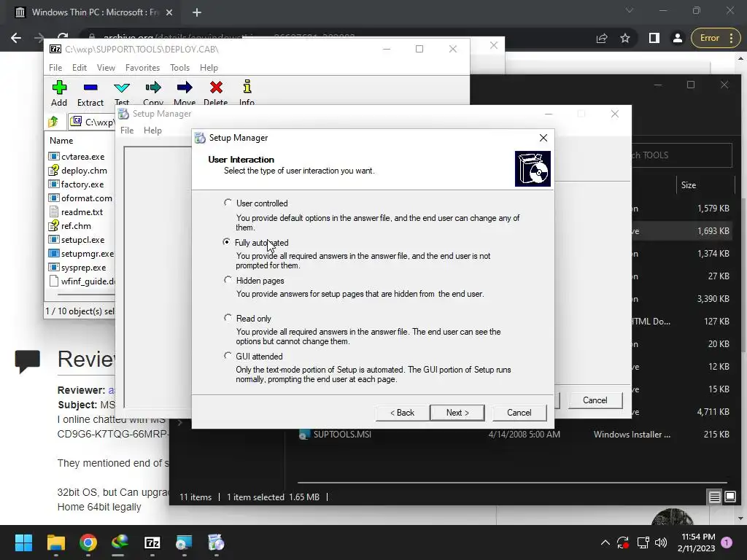The height and width of the screenshot is (560, 747).
Task: Click the up-folder icon in 7-Zip
Action: pos(53,122)
